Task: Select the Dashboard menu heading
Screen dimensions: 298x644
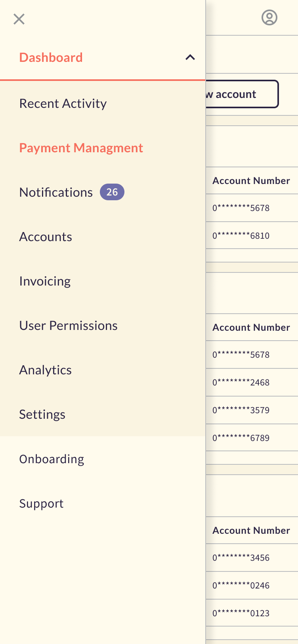Action: tap(51, 57)
